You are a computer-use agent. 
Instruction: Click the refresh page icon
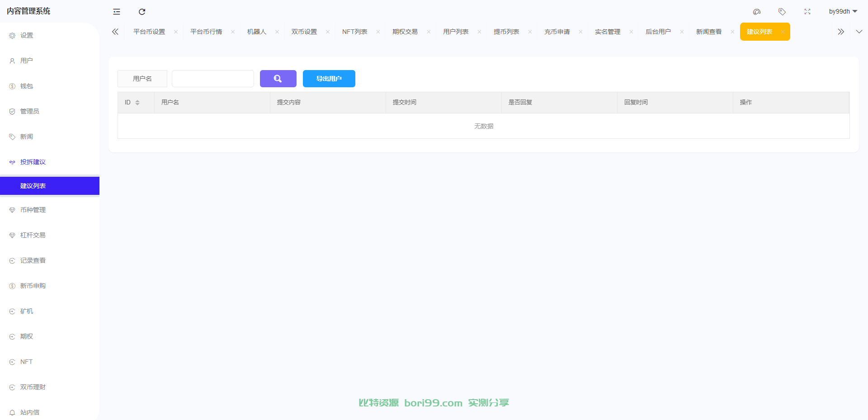pos(142,12)
